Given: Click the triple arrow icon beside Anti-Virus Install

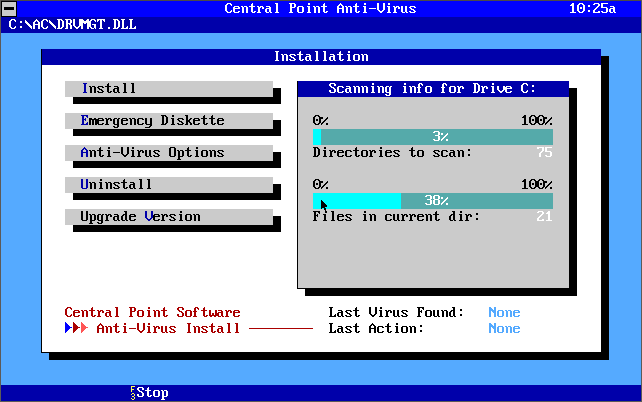Looking at the screenshot, I should tap(76, 328).
